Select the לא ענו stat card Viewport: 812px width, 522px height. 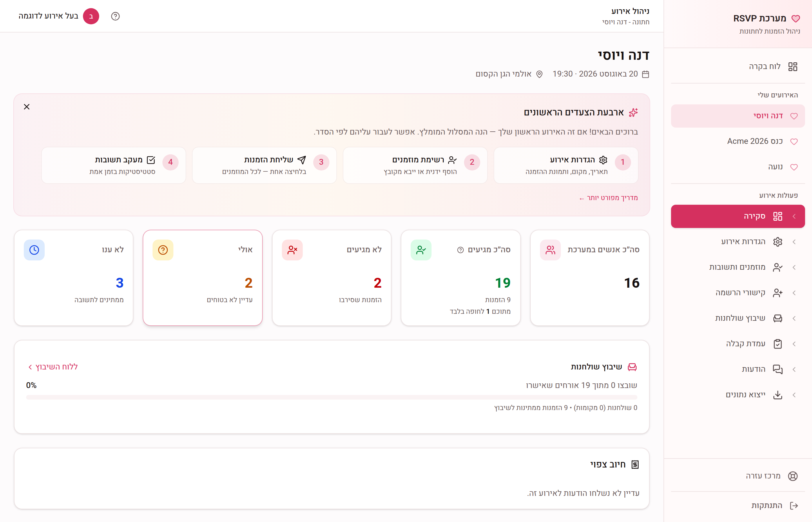(74, 278)
